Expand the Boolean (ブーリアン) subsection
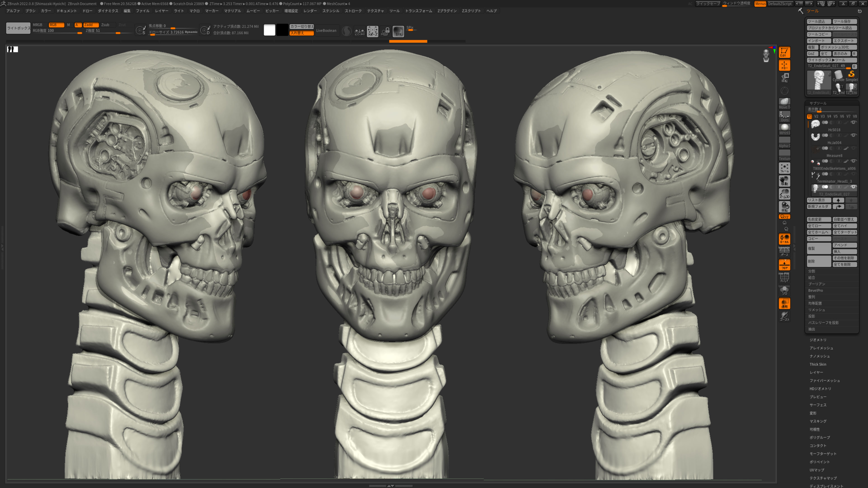Viewport: 868px width, 488px height. tap(816, 284)
